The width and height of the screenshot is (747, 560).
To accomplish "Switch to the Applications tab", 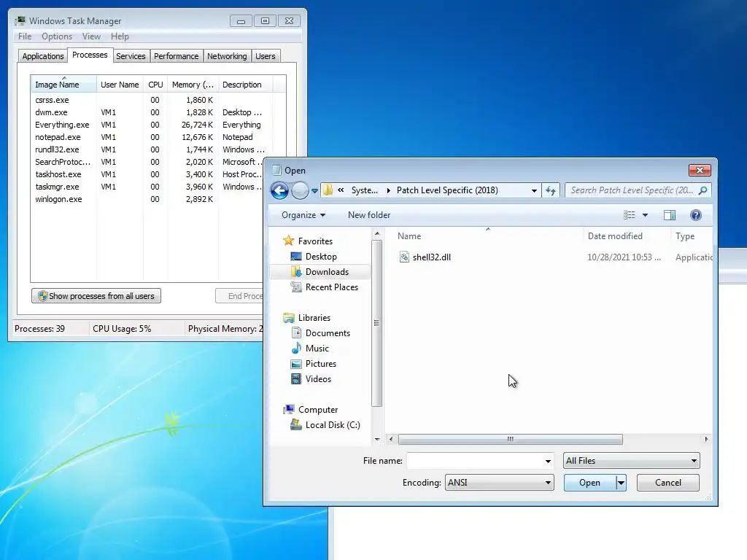I will (43, 56).
